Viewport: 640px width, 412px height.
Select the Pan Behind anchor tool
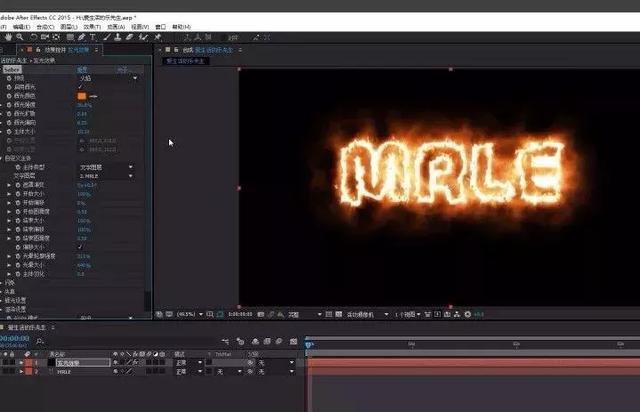pyautogui.click(x=56, y=37)
